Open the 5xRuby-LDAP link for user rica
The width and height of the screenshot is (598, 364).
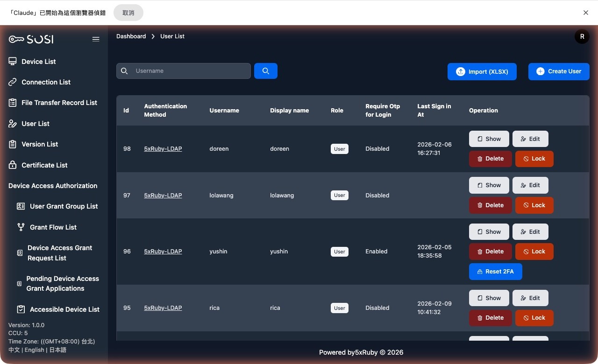pyautogui.click(x=163, y=308)
